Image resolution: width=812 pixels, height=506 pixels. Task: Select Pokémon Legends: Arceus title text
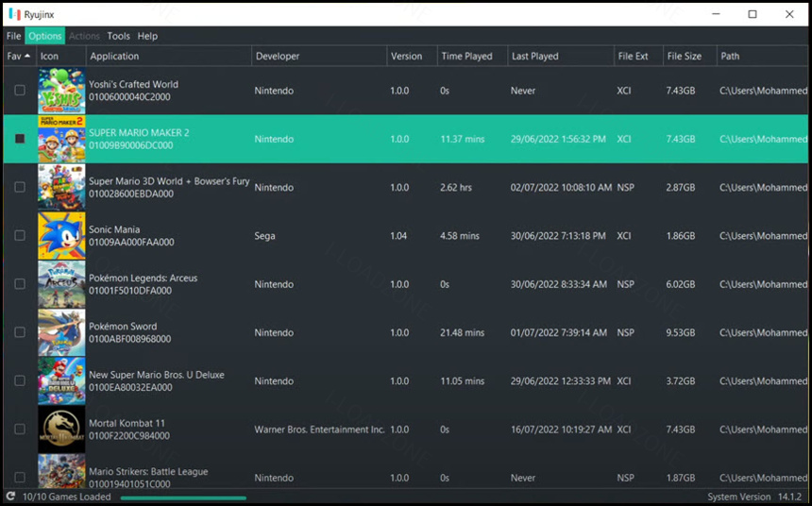143,278
